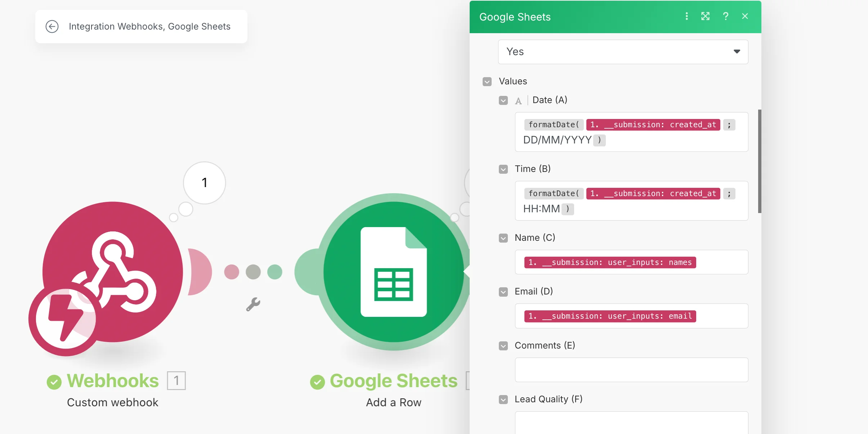
Task: Toggle the Comments (E) field checkbox
Action: pos(503,346)
